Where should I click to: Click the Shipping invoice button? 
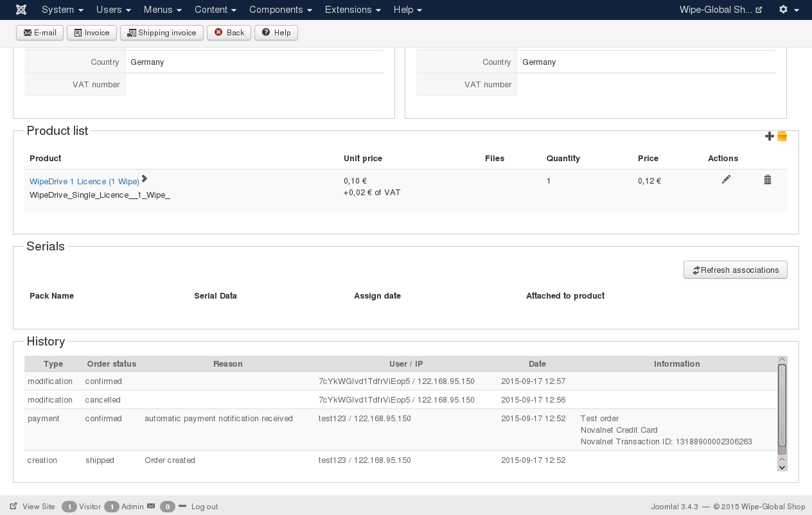pos(162,33)
